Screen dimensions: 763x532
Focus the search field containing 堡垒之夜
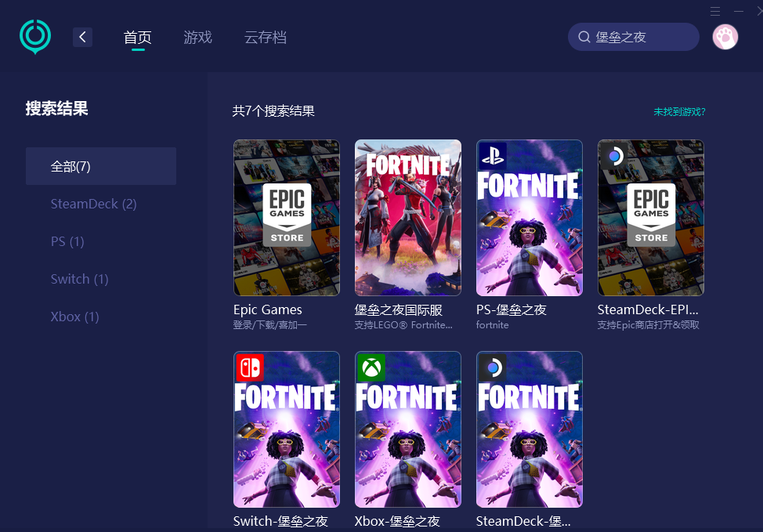tap(634, 37)
